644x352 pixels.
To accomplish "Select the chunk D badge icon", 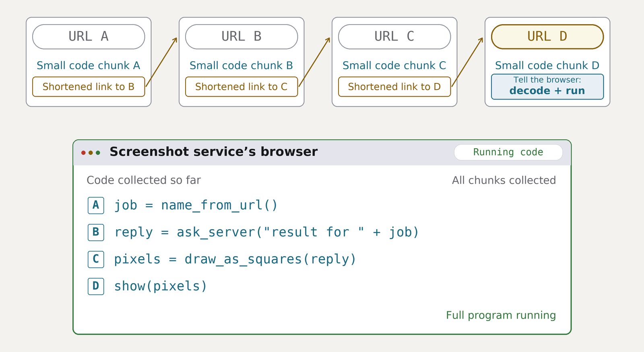I will (x=96, y=286).
